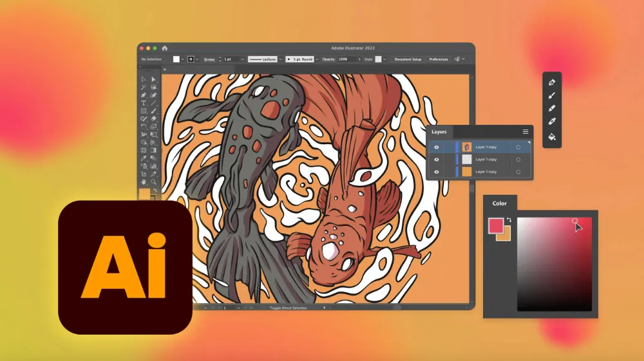The height and width of the screenshot is (361, 644).
Task: Activate the Free Transform tool
Action: (x=154, y=134)
